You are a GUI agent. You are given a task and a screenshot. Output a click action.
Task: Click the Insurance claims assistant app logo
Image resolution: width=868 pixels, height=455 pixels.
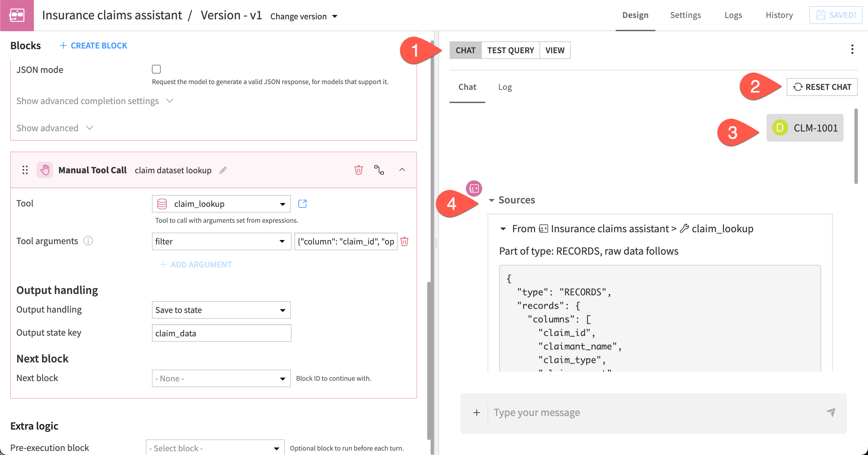[17, 15]
